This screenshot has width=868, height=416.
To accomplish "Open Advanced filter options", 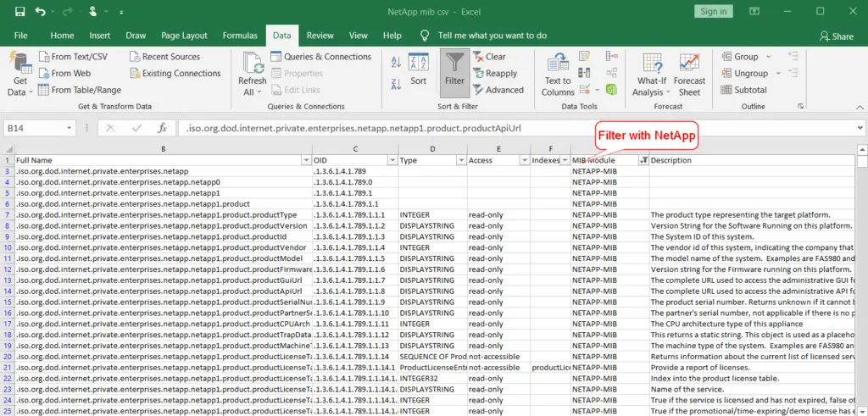I will [x=498, y=90].
